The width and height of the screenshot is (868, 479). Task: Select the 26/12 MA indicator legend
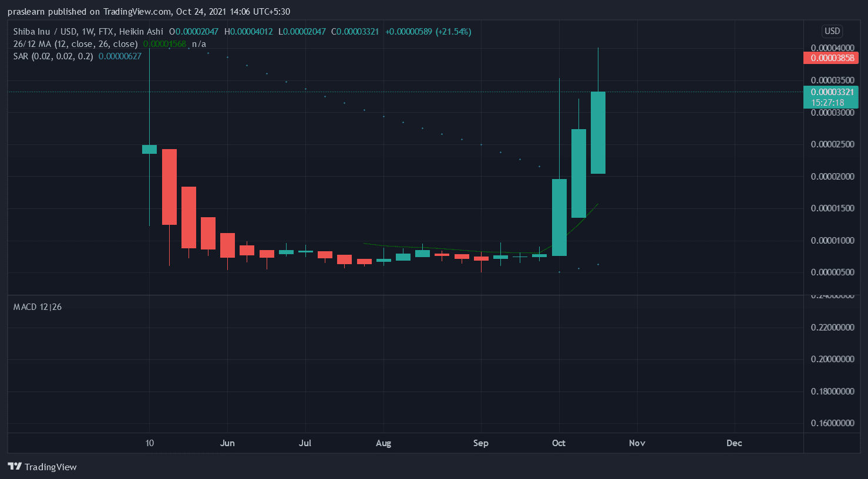pyautogui.click(x=75, y=44)
